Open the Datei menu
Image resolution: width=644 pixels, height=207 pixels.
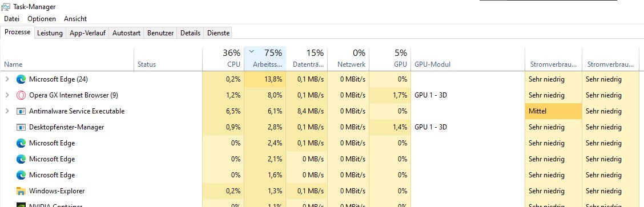[x=12, y=19]
